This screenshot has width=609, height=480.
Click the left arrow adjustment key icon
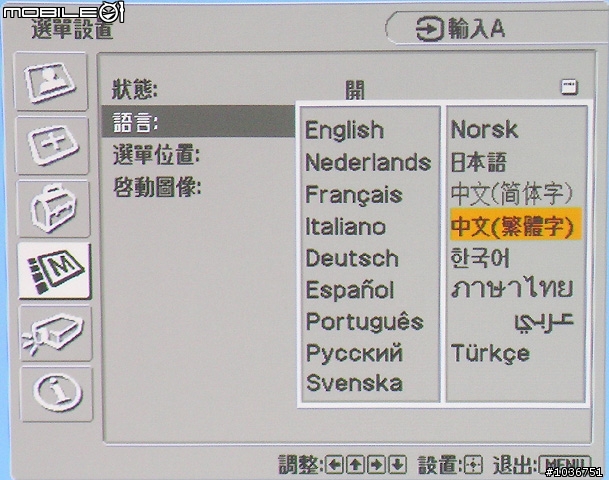pos(334,464)
